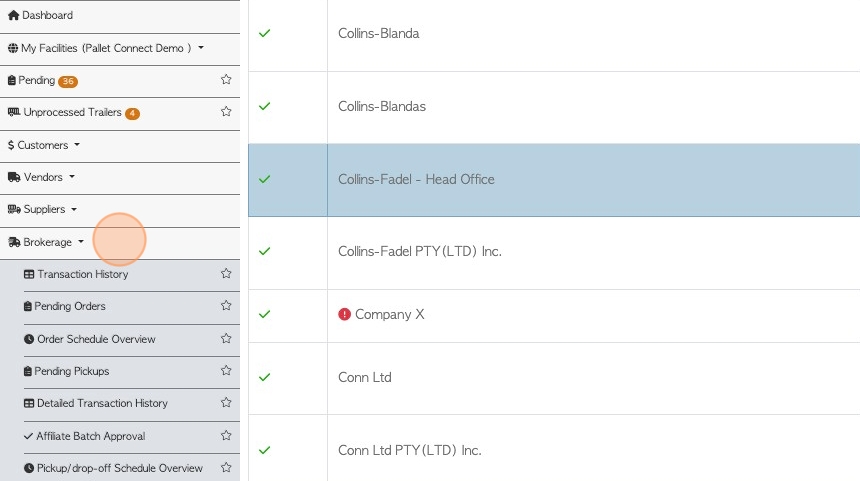Open My Facilities Pallet Connect Demo dropdown
The image size is (860, 481).
tap(106, 48)
